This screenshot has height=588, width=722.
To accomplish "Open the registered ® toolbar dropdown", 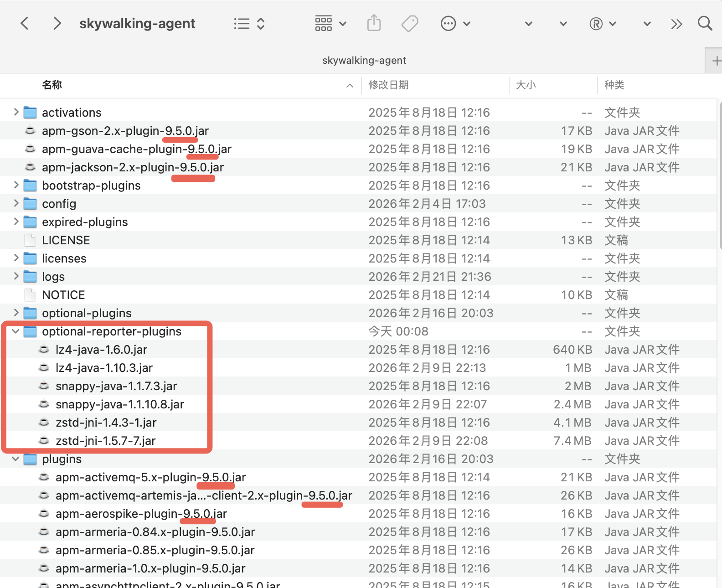I will click(603, 24).
